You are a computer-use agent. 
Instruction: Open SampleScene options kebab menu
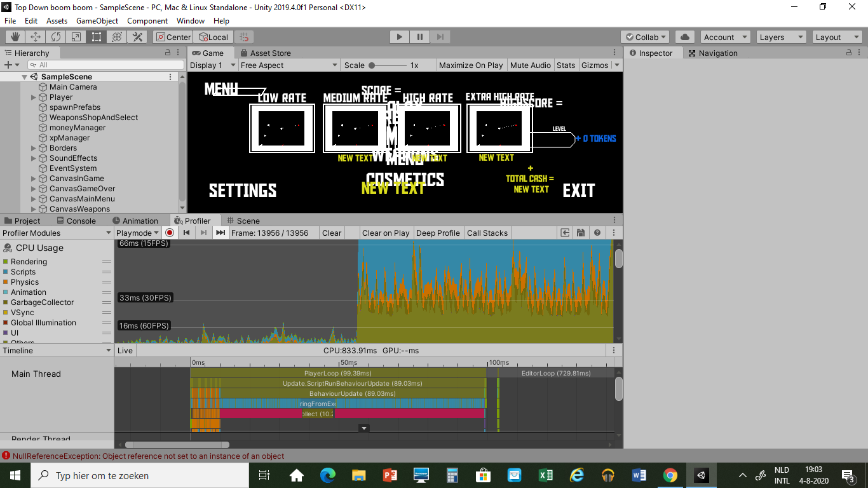click(170, 77)
